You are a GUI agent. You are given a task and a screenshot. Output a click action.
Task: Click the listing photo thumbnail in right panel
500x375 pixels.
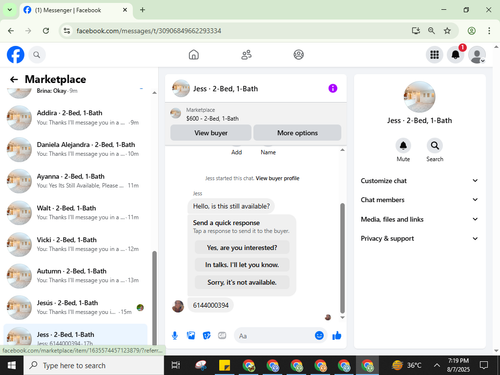419,97
